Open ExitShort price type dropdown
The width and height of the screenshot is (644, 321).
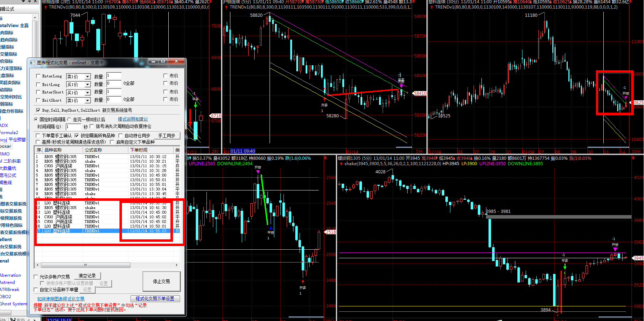click(x=87, y=101)
